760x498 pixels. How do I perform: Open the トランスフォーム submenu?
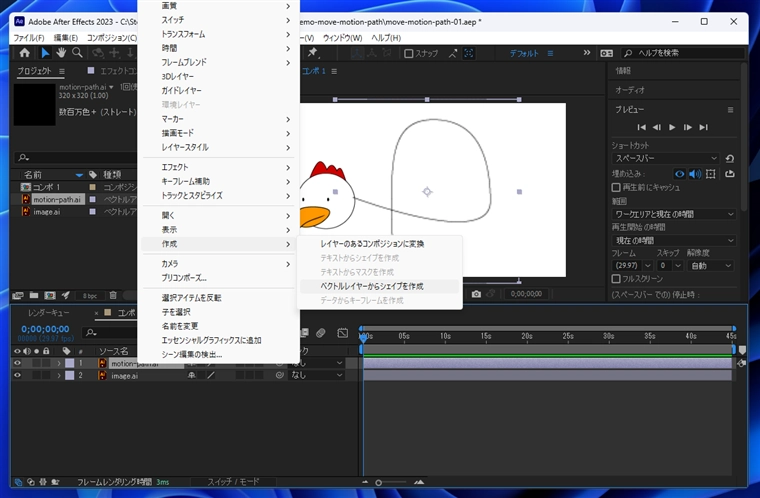219,34
